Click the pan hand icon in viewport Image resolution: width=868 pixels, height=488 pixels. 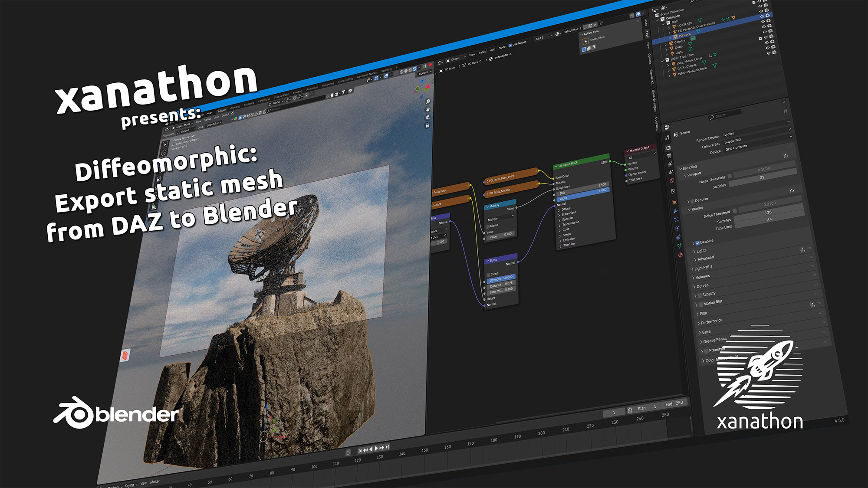click(x=427, y=109)
